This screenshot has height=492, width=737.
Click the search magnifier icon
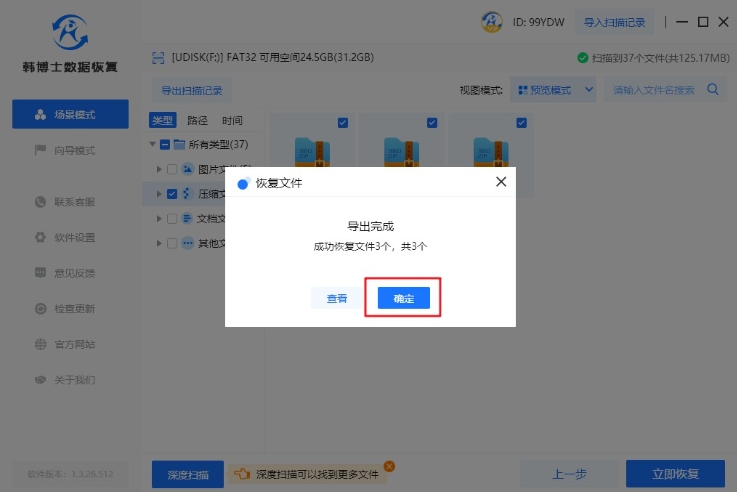(714, 90)
